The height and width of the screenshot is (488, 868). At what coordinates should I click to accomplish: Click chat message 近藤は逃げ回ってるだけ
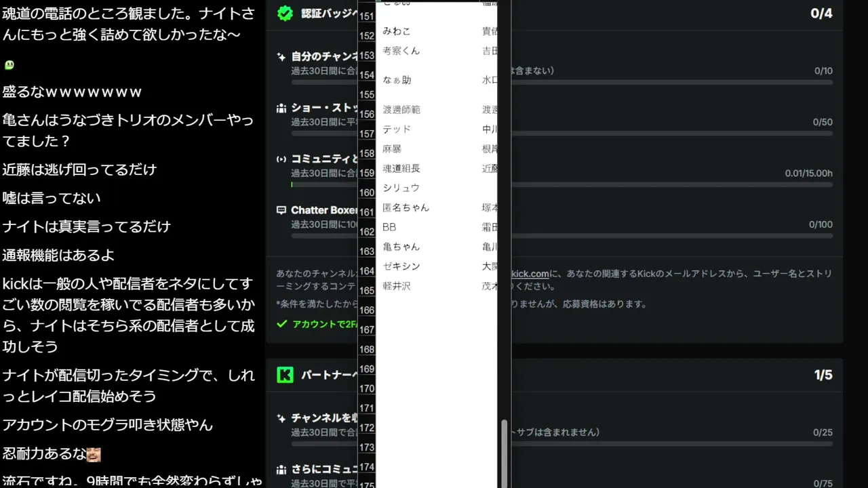click(x=79, y=169)
